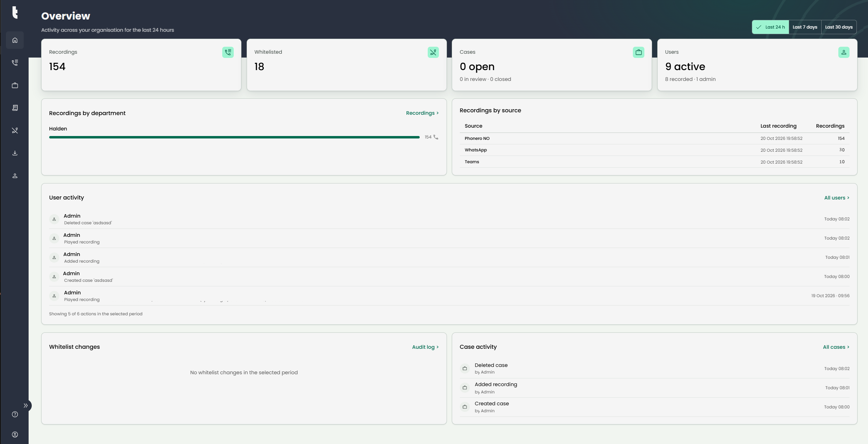Open the Home icon in sidebar
The height and width of the screenshot is (444, 868).
click(15, 40)
